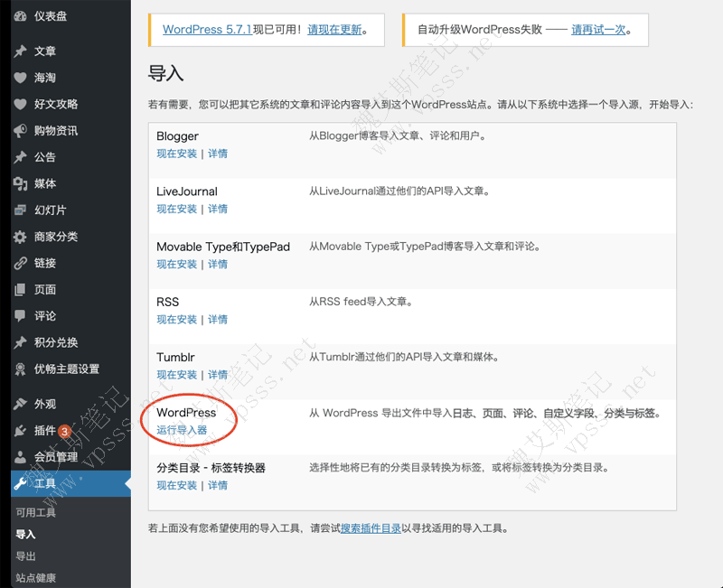Click the plugin update badge showing 3

click(x=64, y=432)
